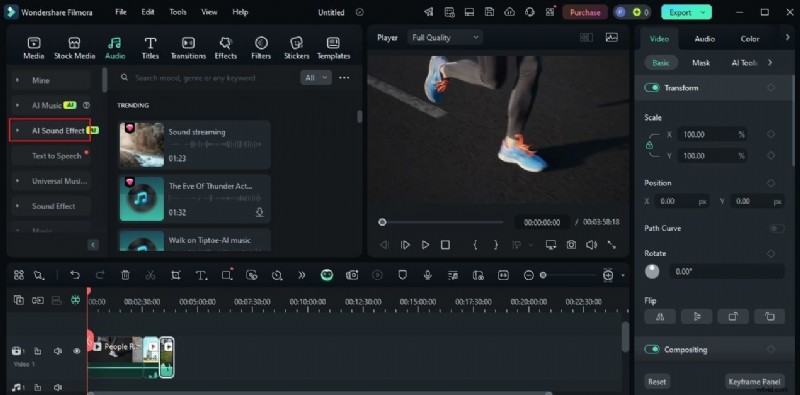
Task: Click the timeline Text tool
Action: (201, 275)
